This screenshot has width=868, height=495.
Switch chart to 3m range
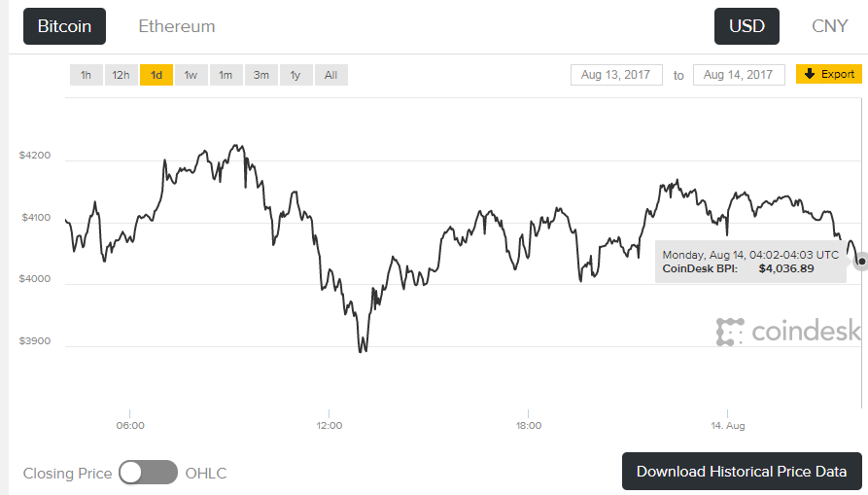[260, 75]
